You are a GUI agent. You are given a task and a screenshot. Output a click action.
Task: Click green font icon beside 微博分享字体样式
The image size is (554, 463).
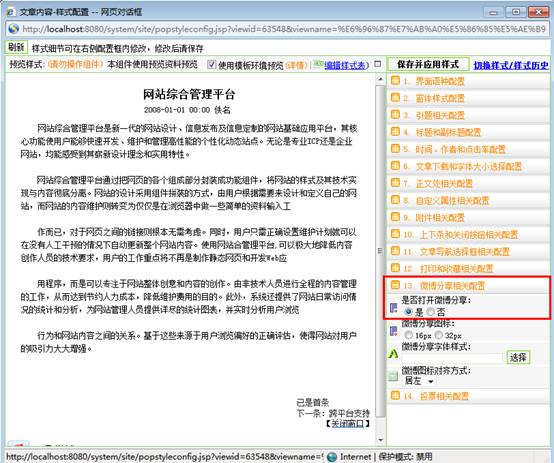click(394, 354)
